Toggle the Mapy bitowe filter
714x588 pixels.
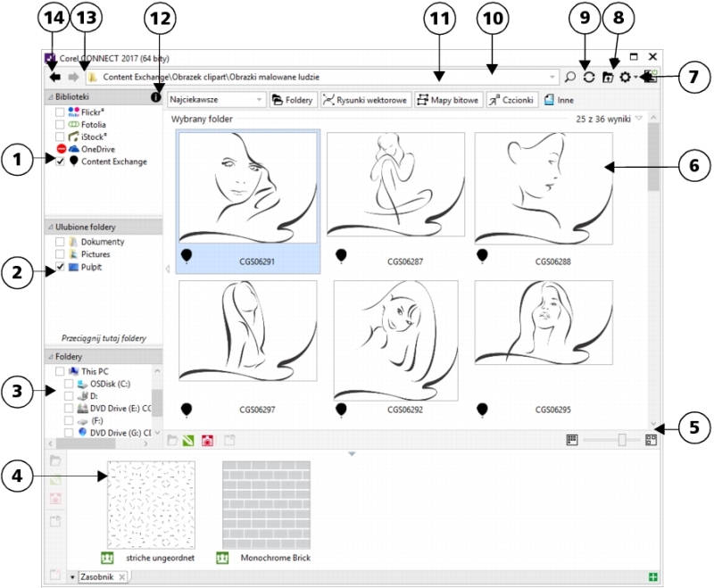coord(447,100)
